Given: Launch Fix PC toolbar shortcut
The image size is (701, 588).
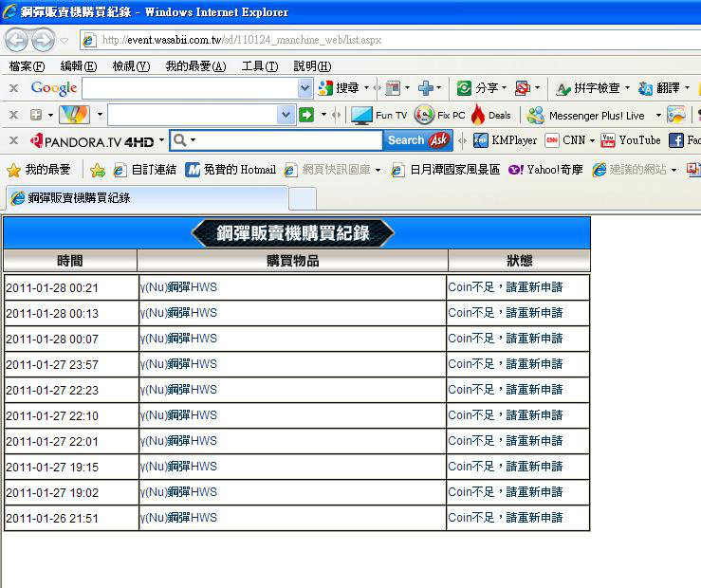Looking at the screenshot, I should coord(440,115).
